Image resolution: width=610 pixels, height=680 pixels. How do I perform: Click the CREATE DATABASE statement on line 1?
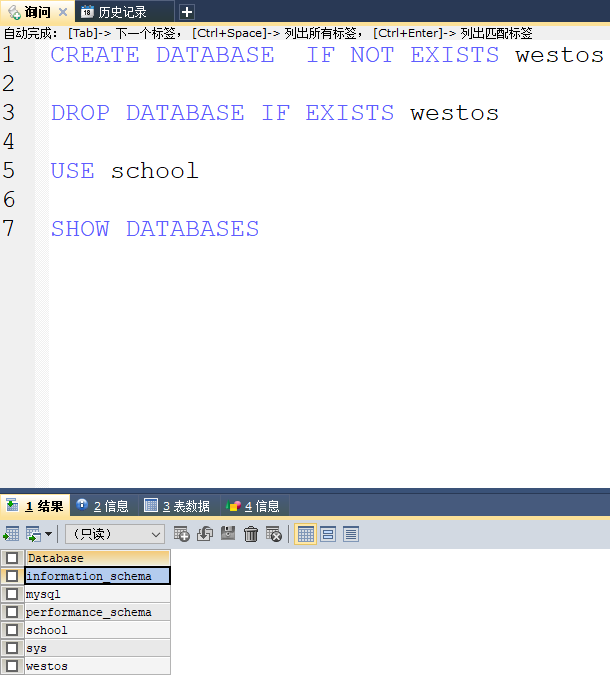tap(327, 55)
